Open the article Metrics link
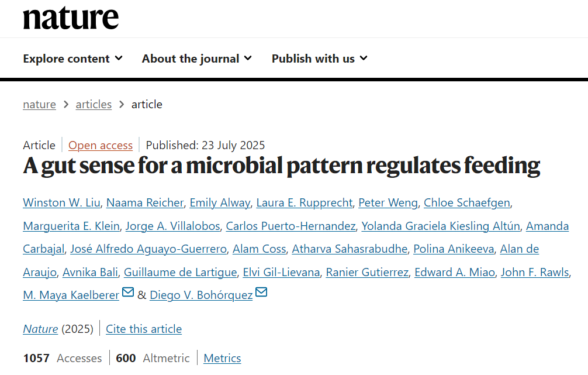The width and height of the screenshot is (588, 375). click(x=222, y=358)
